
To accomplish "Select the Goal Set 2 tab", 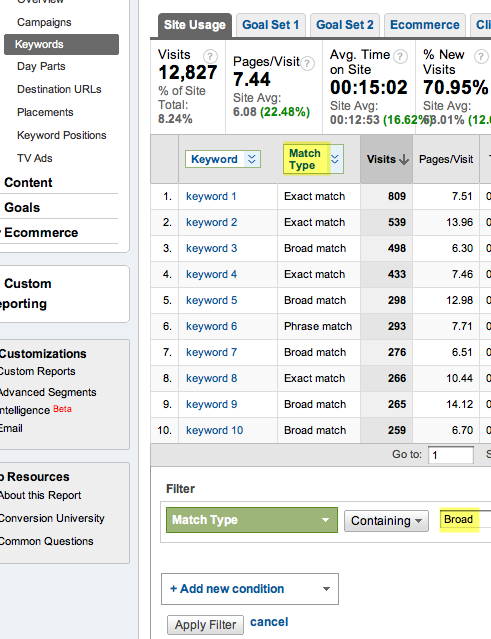I will (x=345, y=25).
